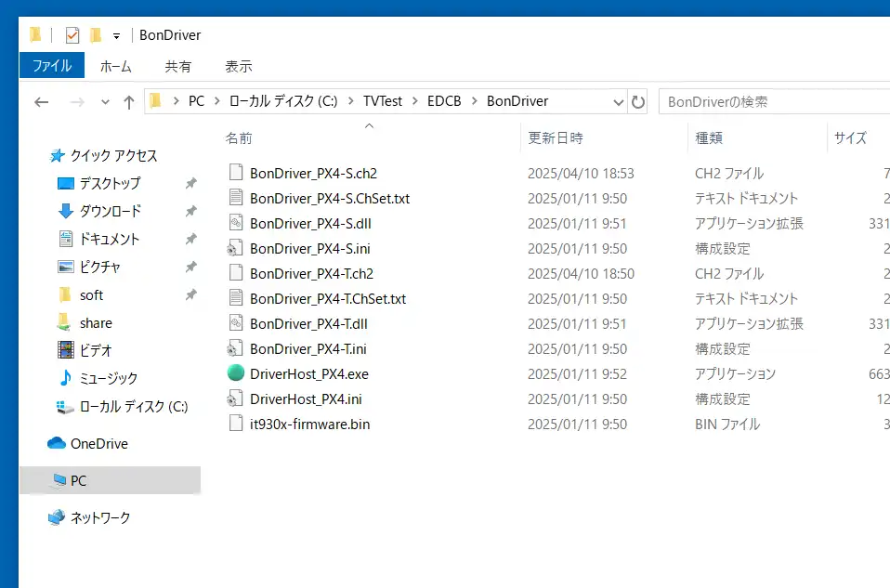Image resolution: width=890 pixels, height=588 pixels.
Task: Click the pin icon beside ダウンロード
Action: [x=191, y=211]
